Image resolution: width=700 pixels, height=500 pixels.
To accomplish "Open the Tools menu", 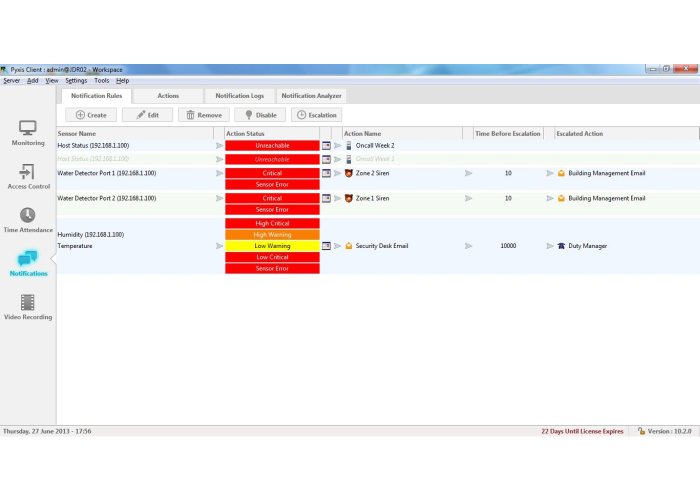I will point(101,81).
